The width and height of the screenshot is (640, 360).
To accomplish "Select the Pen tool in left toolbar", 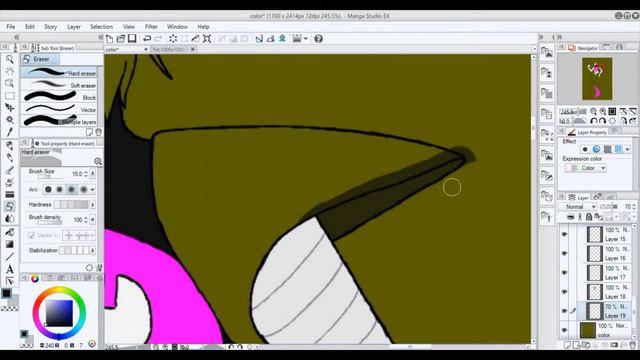I will 9,145.
